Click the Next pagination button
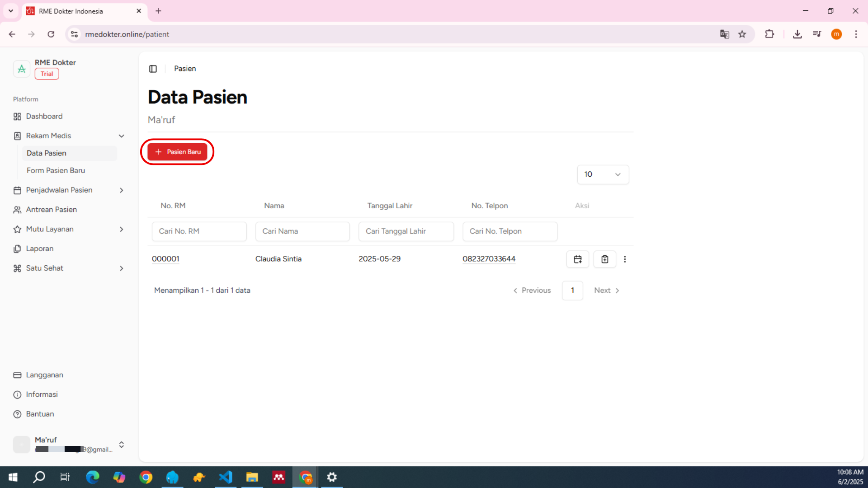Screen dimensions: 868x488 606,291
